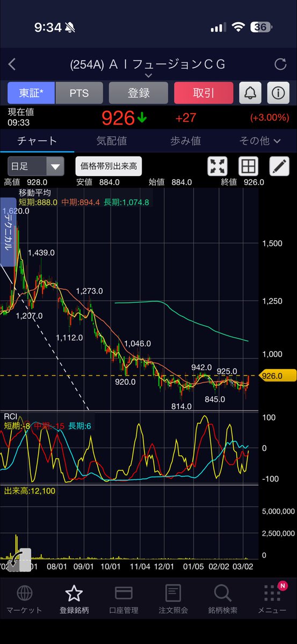Tap the 価格帯別出来高 button

tap(108, 166)
